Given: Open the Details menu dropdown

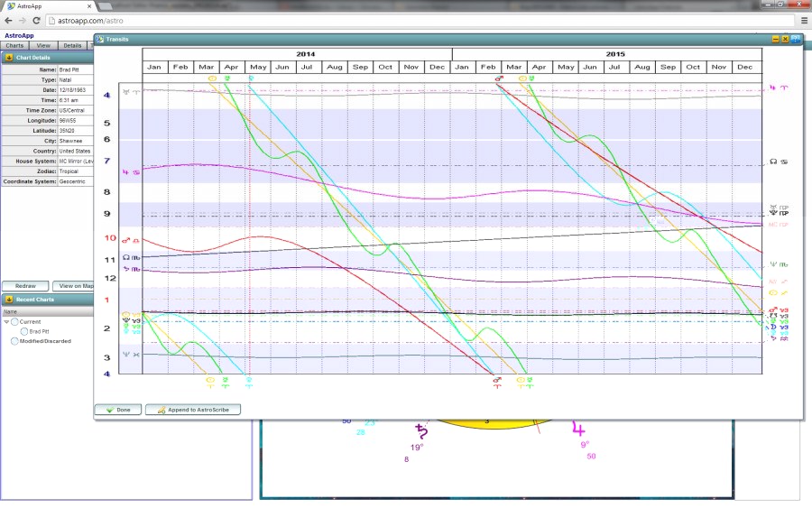Looking at the screenshot, I should (x=72, y=45).
